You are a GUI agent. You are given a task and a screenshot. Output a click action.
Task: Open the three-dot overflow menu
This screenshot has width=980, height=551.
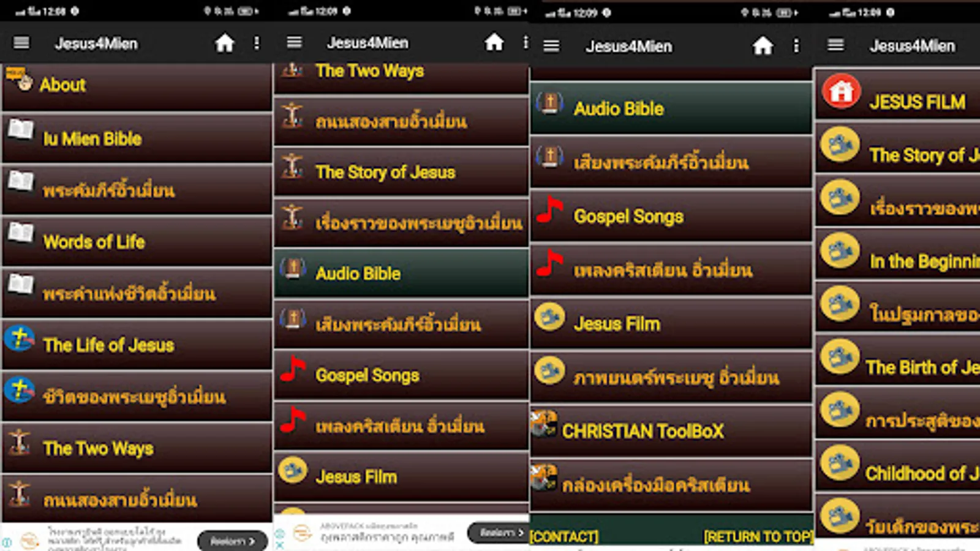point(258,43)
